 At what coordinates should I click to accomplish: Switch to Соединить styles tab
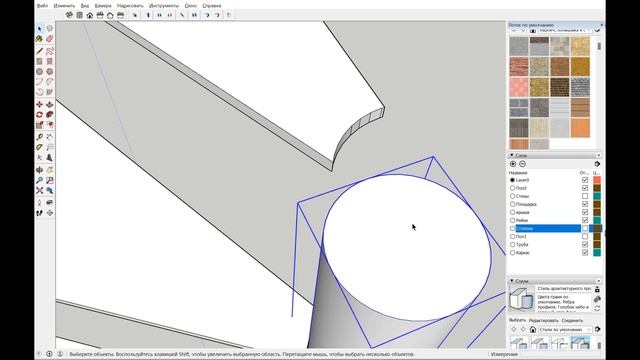click(572, 320)
